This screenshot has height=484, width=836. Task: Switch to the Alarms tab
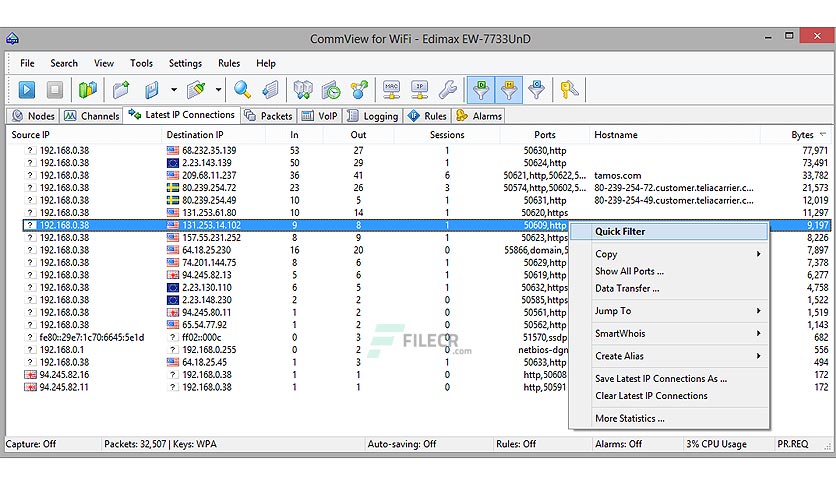tap(479, 116)
